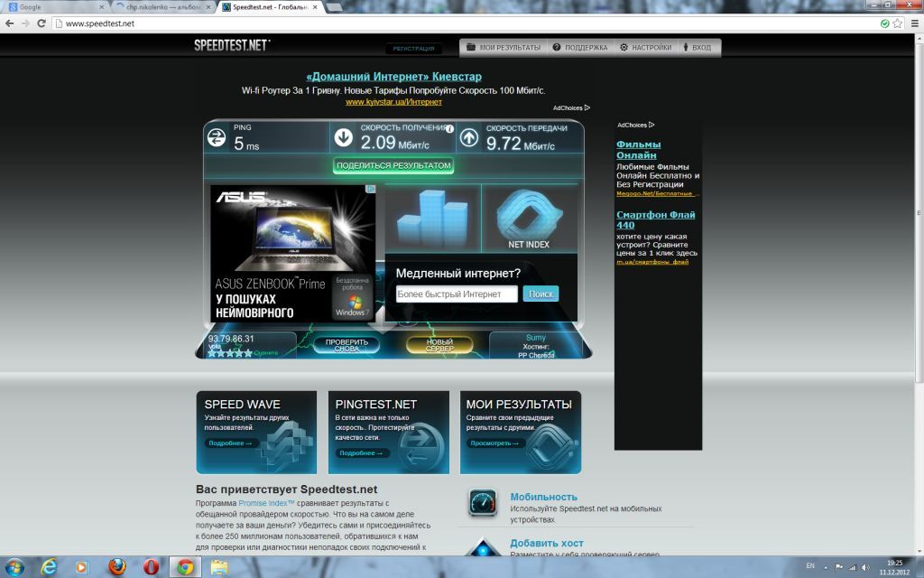Image resolution: width=924 pixels, height=578 pixels.
Task: Rate the provider using the stars
Action: click(229, 353)
